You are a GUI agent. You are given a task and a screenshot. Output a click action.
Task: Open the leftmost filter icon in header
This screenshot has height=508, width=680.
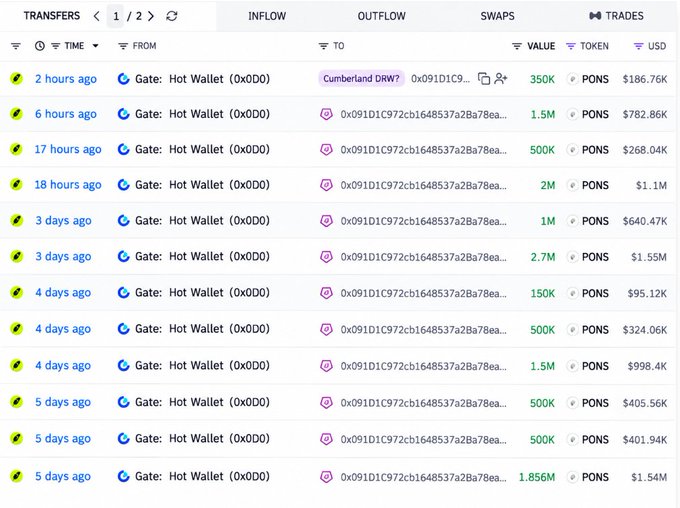tap(16, 46)
